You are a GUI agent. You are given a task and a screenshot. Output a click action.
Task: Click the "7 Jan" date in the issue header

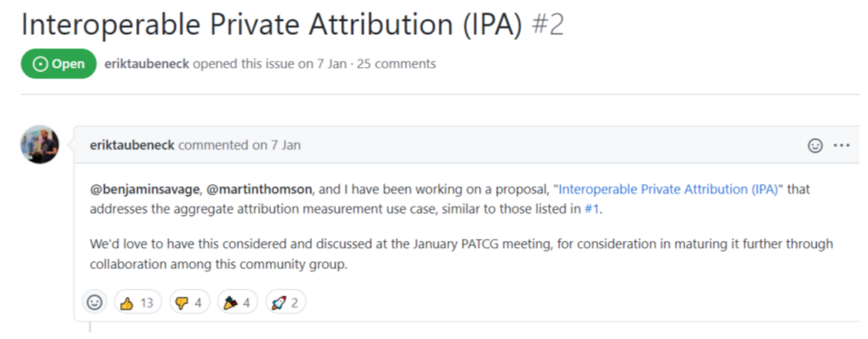pos(332,64)
